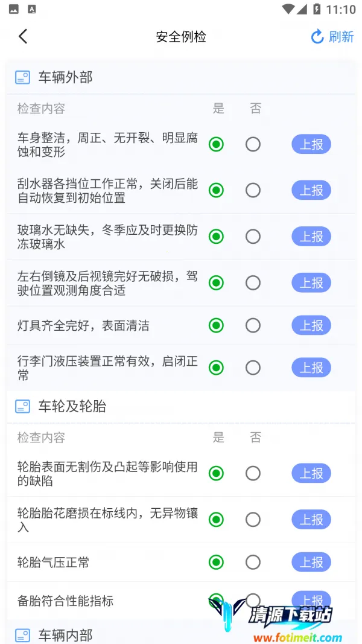Tap the 刷新 refresh text link
The height and width of the screenshot is (644, 362).
click(x=341, y=37)
